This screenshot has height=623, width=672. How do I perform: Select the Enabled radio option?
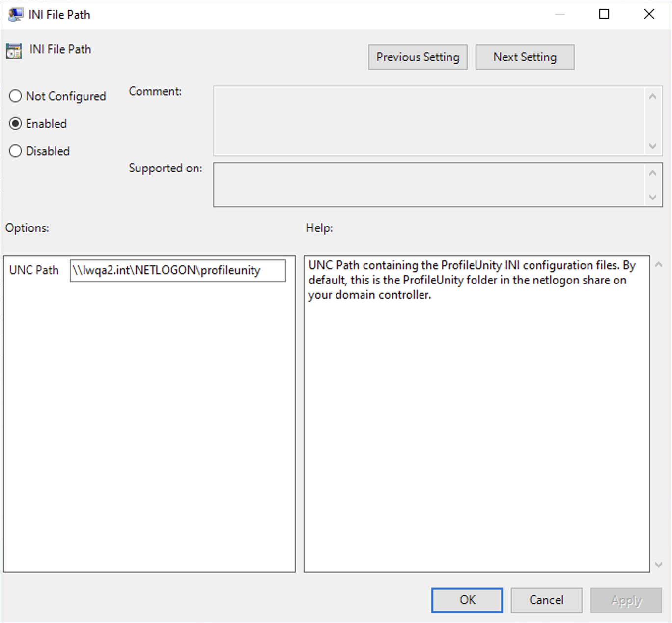[16, 124]
